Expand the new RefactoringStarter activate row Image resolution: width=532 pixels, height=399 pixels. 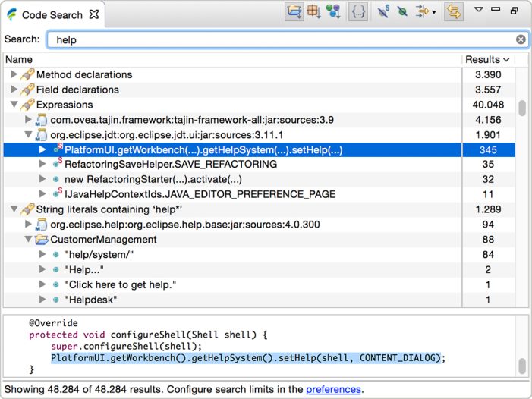click(x=42, y=179)
